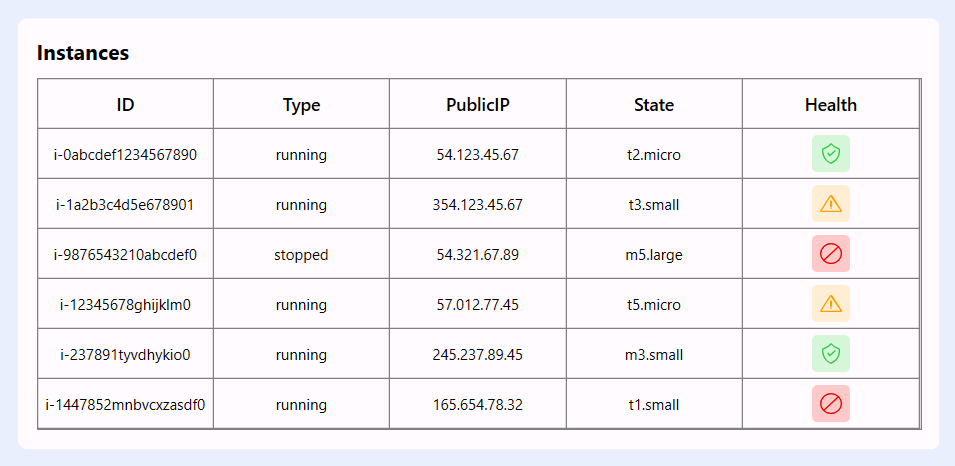
Task: Click the PublicIP column header
Action: (478, 104)
